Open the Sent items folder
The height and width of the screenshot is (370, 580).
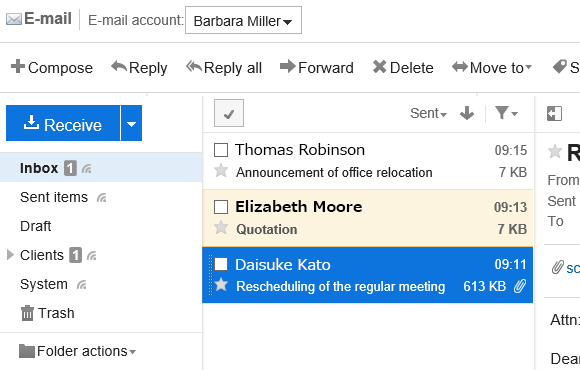pos(54,197)
